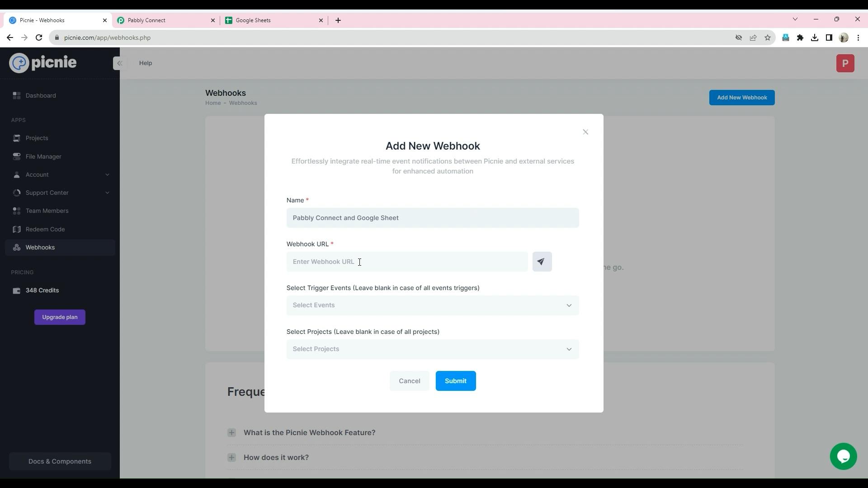This screenshot has width=868, height=488.
Task: Expand the Support Center sidebar menu
Action: tap(60, 192)
